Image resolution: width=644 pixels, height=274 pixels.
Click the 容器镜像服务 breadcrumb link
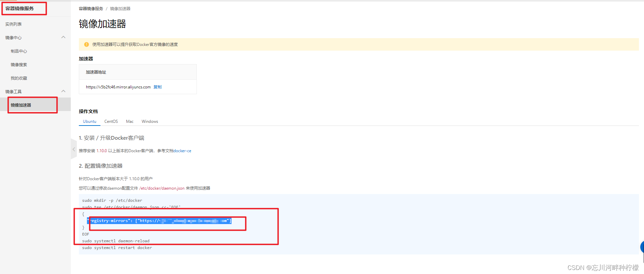click(91, 9)
